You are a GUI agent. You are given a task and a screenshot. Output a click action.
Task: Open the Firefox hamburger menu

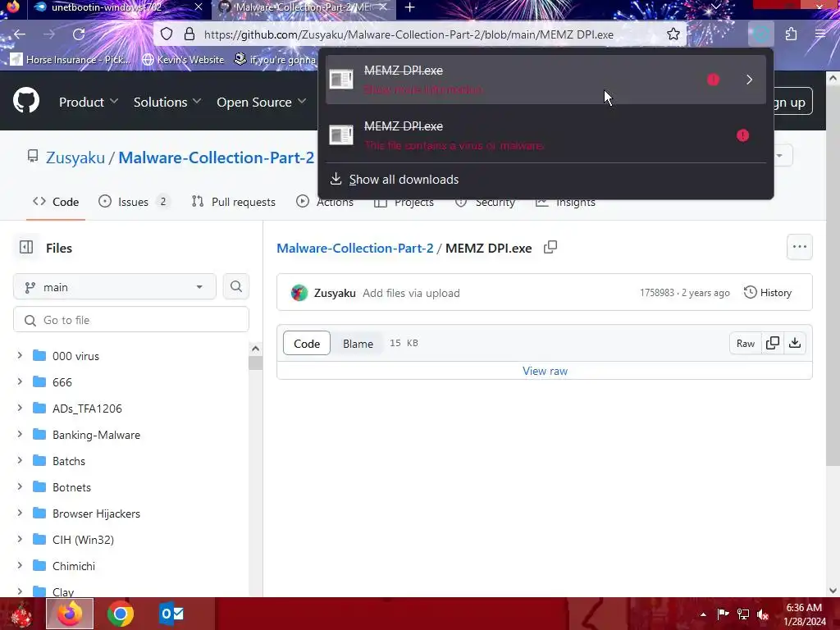[820, 34]
